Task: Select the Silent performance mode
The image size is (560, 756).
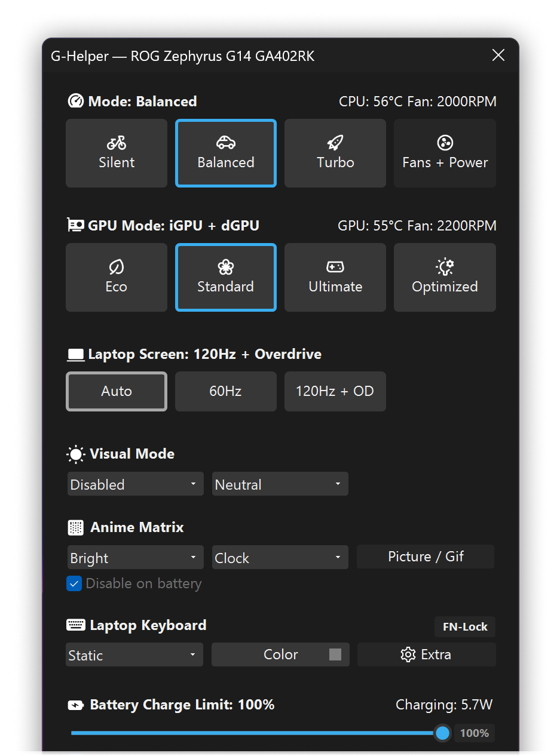Action: pos(117,153)
